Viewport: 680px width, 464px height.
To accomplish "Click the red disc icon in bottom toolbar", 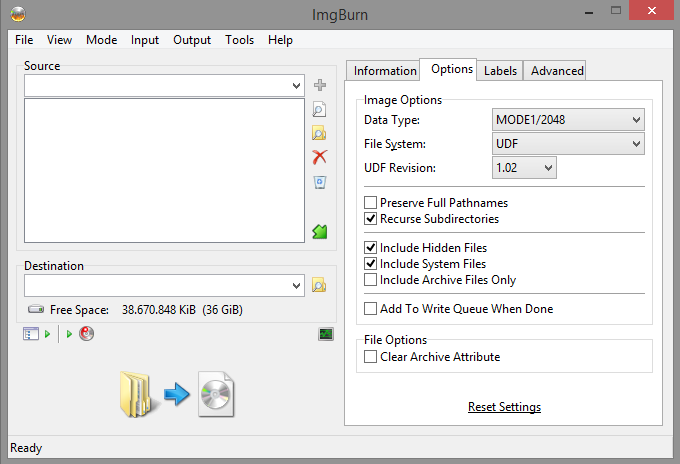I will [87, 334].
